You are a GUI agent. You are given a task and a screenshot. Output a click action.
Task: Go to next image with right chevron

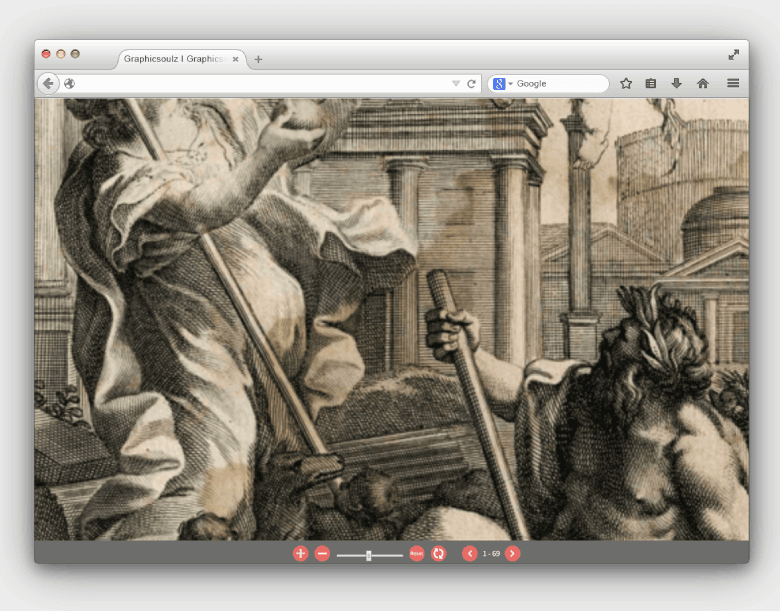pos(512,553)
